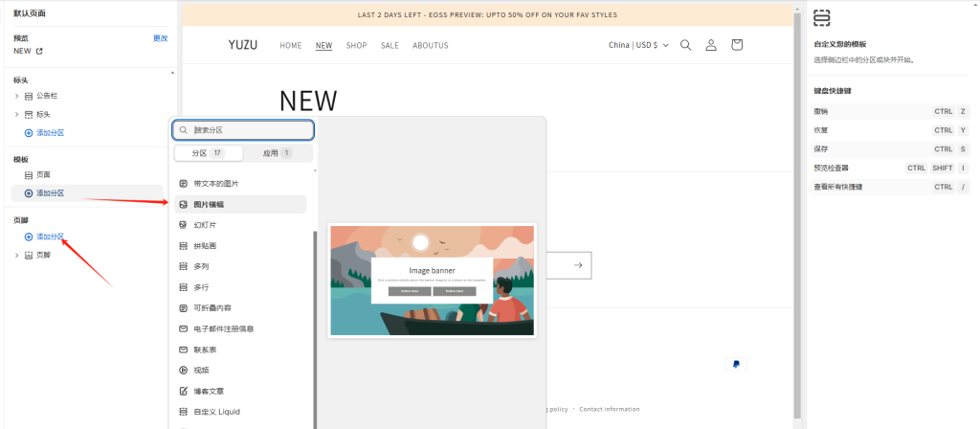Viewport: 980px width, 429px height.
Task: Select the 博客文章 (blog posts) section
Action: tap(210, 391)
